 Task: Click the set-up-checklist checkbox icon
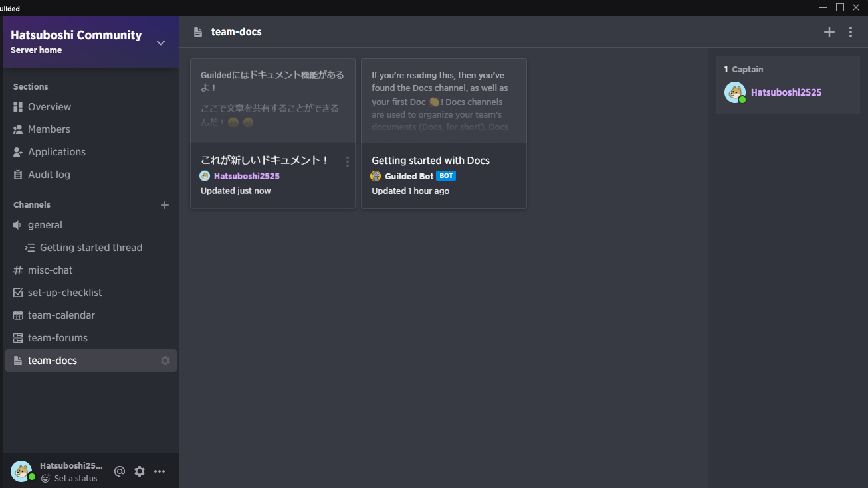18,293
